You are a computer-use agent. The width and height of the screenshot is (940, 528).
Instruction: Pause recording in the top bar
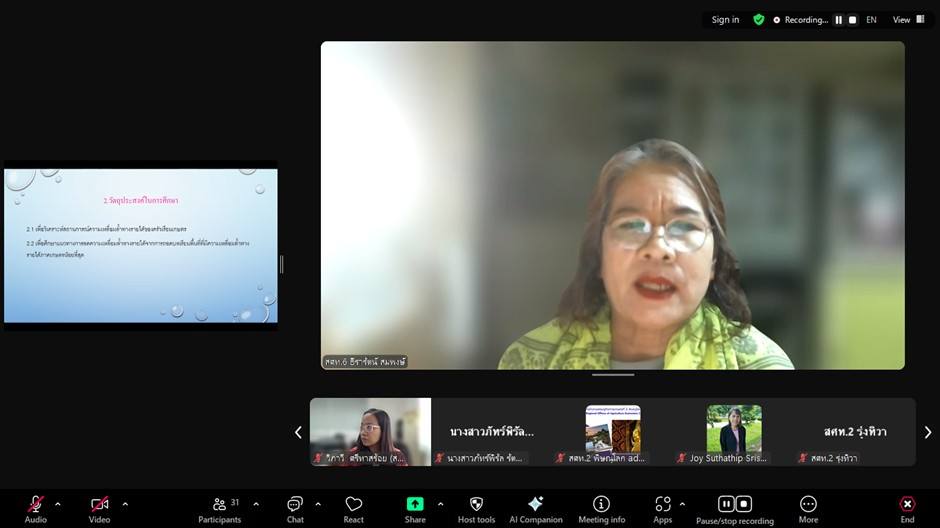pos(838,20)
